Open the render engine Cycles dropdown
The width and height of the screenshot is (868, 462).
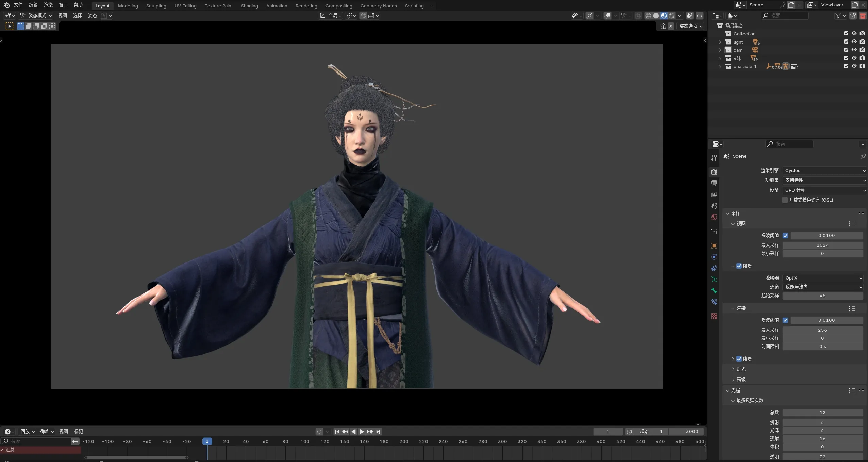[x=824, y=171]
